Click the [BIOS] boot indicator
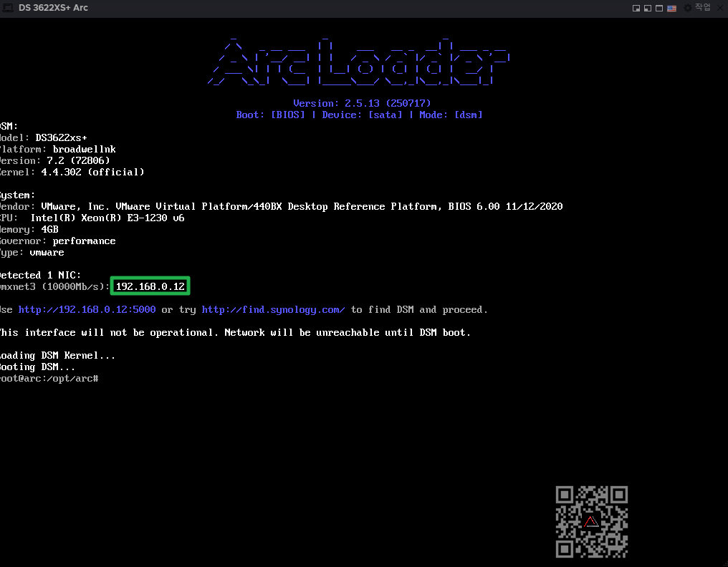This screenshot has height=567, width=728. click(287, 115)
